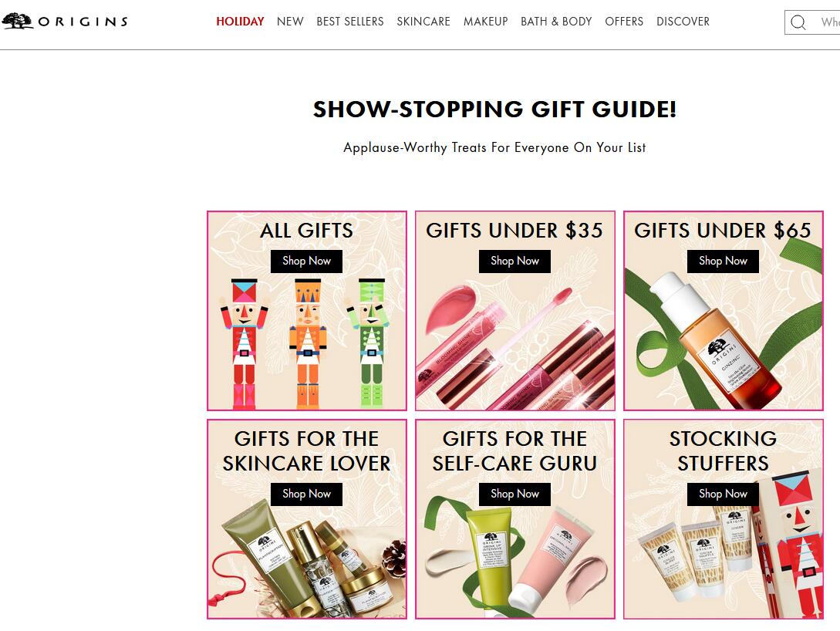Click the search magnifier icon
This screenshot has height=631, width=840.
(798, 22)
